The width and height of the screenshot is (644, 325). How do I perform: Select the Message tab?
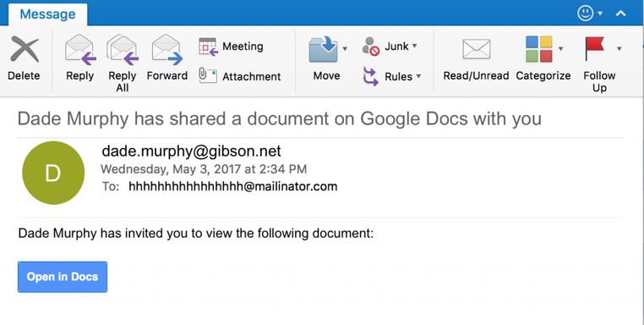coord(47,14)
